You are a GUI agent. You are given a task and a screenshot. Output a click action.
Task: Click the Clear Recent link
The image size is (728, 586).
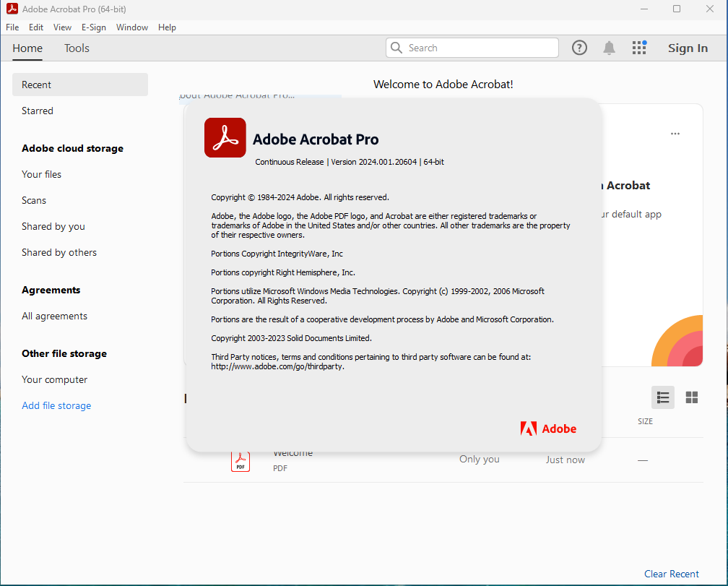[x=672, y=574]
